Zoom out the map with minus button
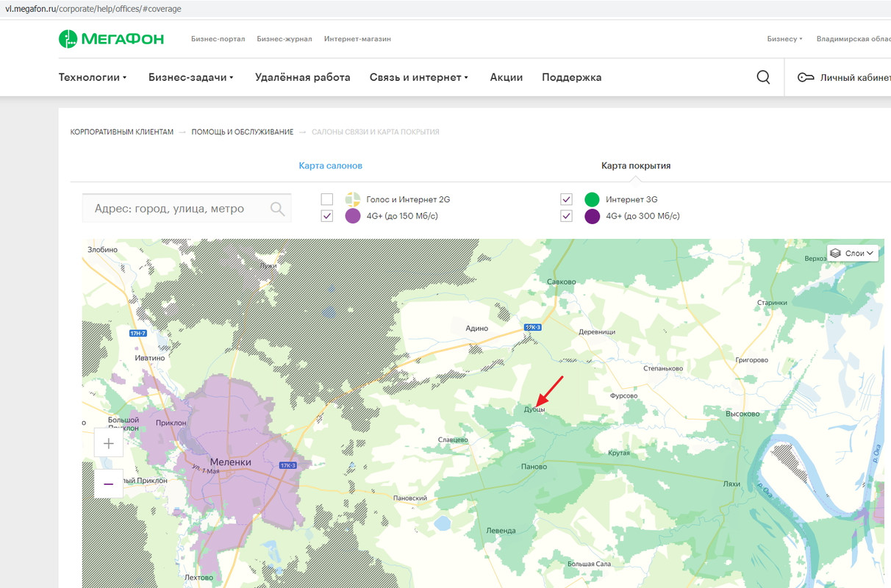Viewport: 891px width, 588px height. (x=109, y=484)
